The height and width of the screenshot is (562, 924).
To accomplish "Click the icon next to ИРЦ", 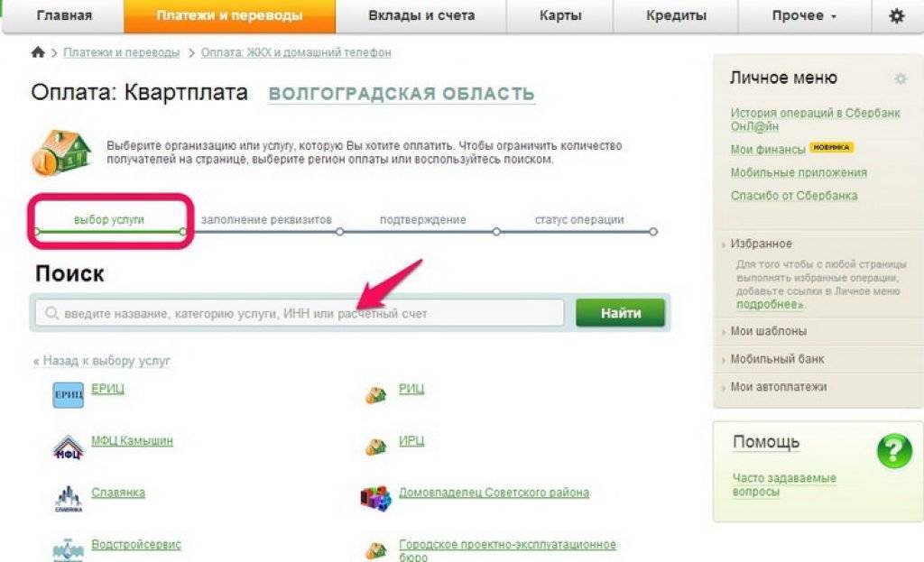I will [375, 447].
